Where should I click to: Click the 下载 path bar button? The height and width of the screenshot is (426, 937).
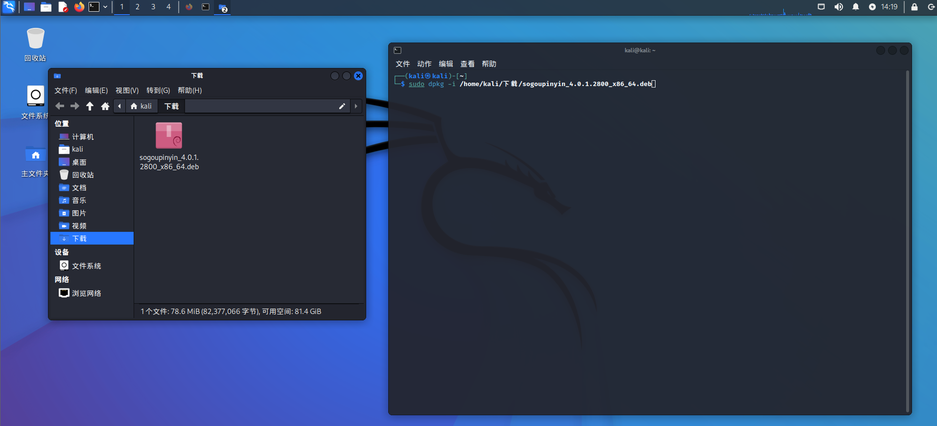pyautogui.click(x=172, y=106)
